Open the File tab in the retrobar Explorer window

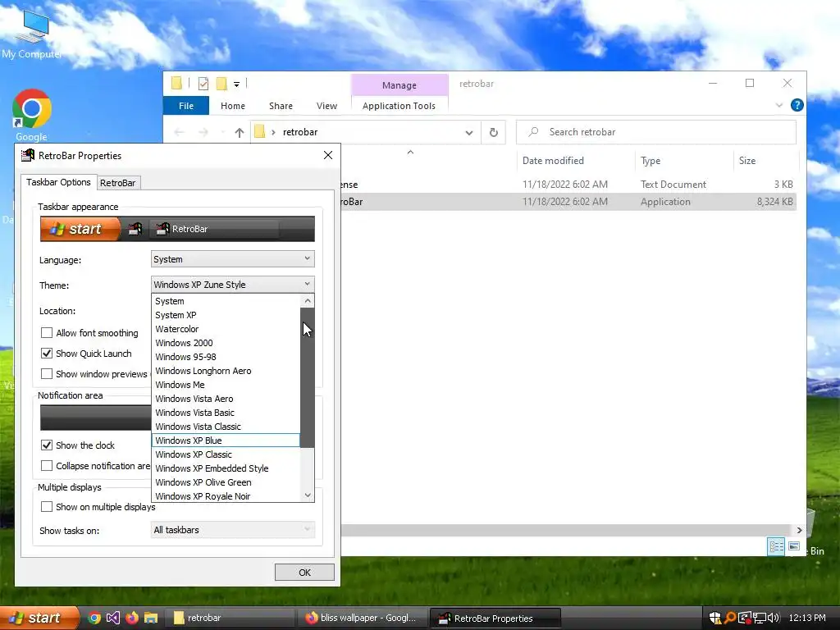pos(186,106)
